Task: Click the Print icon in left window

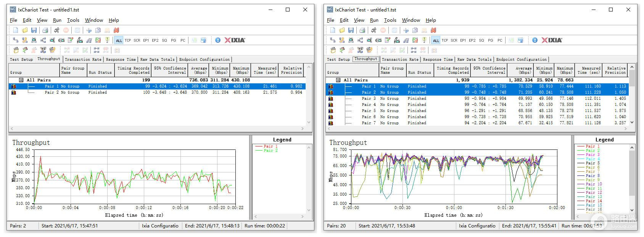Action: 45,30
